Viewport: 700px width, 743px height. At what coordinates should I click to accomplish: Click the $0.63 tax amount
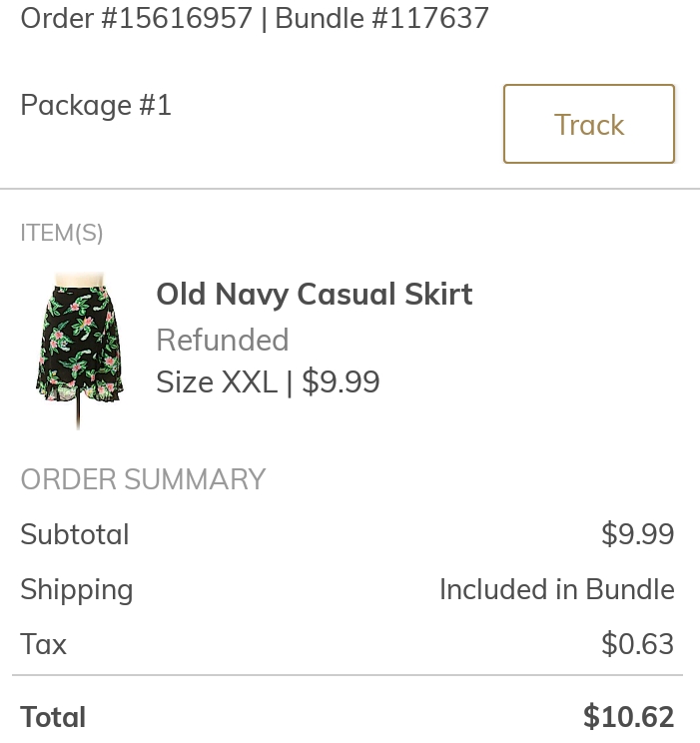click(637, 644)
